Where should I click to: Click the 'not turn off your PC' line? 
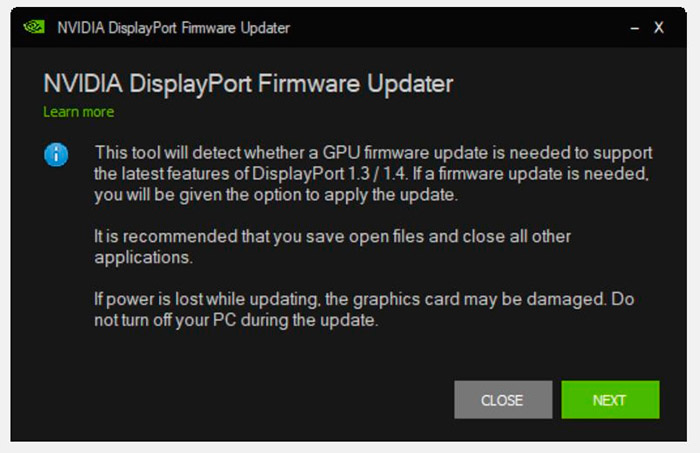click(236, 320)
